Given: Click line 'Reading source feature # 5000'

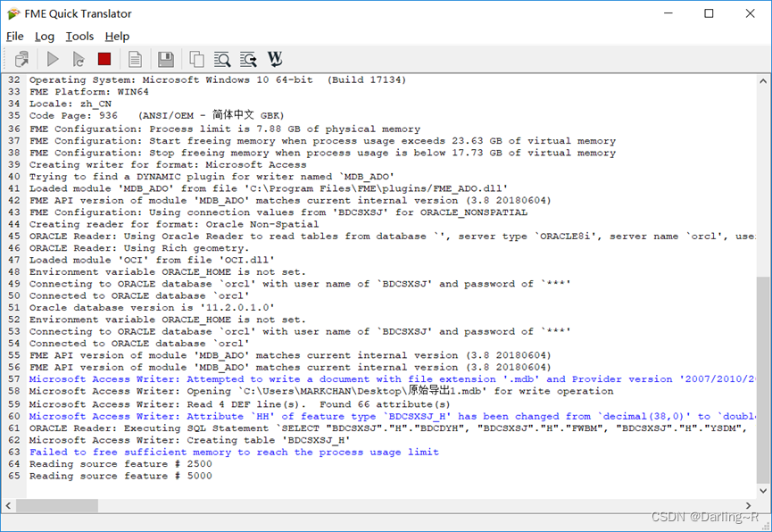Looking at the screenshot, I should click(x=120, y=476).
